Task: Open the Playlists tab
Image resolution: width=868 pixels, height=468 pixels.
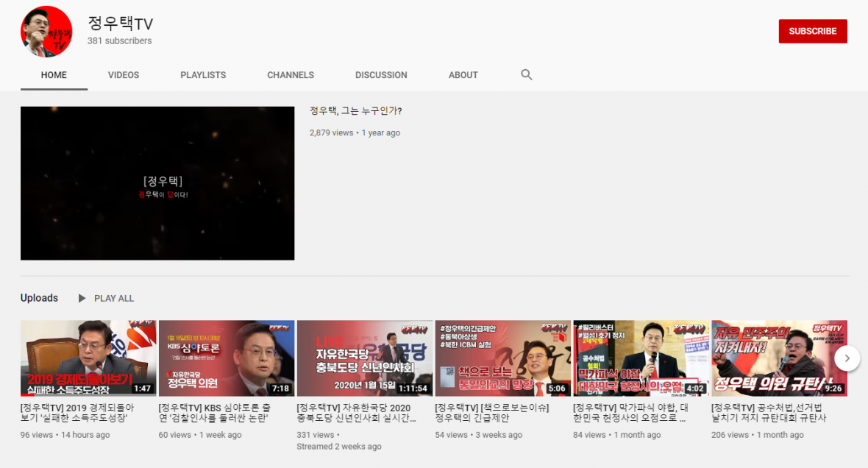Action: point(203,75)
